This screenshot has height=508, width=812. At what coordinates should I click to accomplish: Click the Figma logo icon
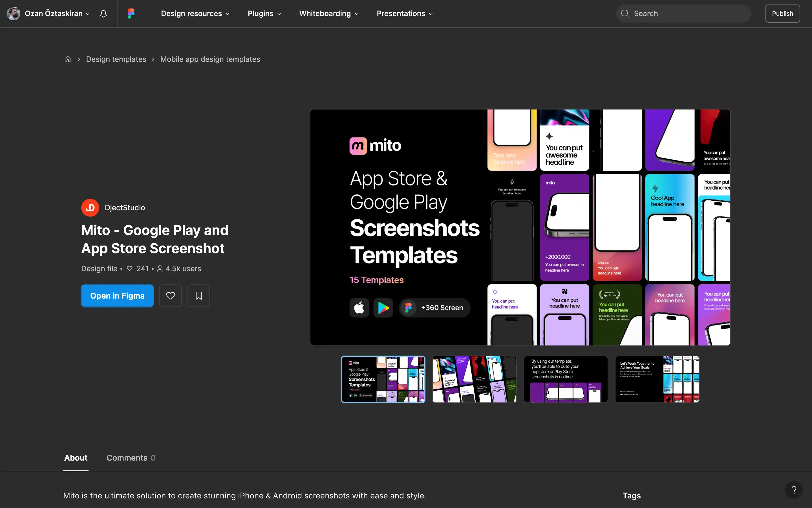(131, 14)
